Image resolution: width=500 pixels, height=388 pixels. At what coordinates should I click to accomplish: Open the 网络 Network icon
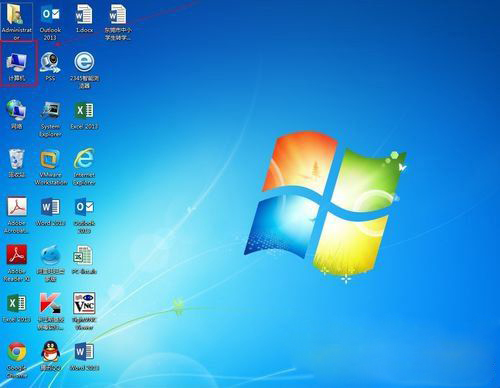[x=16, y=110]
